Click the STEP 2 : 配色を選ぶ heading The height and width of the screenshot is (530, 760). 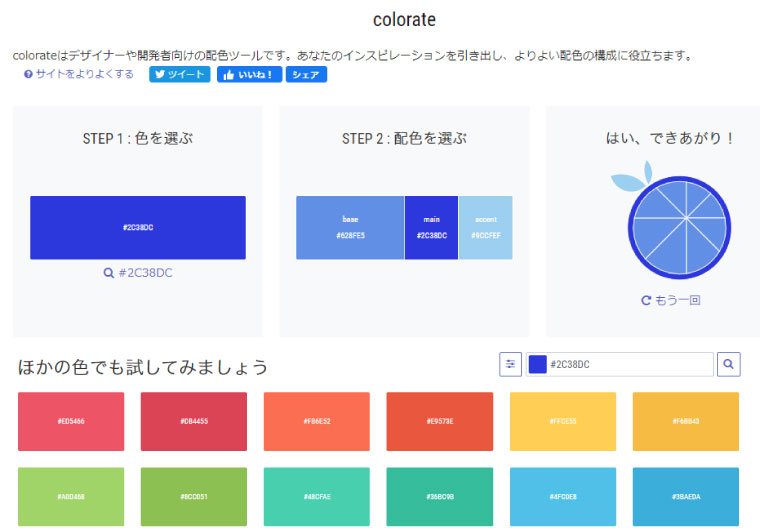tap(404, 139)
